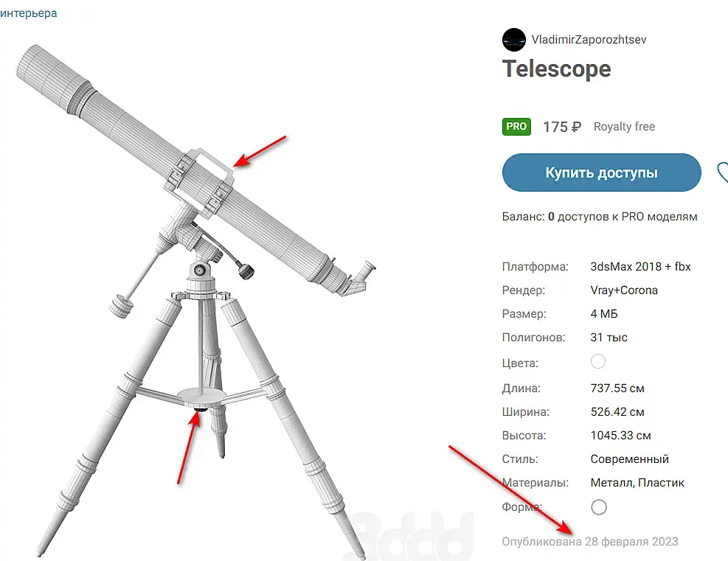Click the 3dsMax 2018 + fbx platform value
Image resolution: width=728 pixels, height=561 pixels.
pos(640,267)
